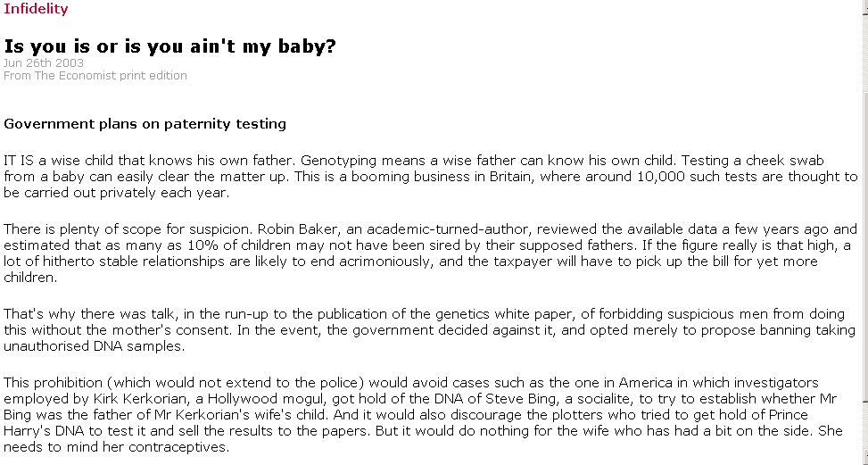
Task: Click the Jun 26th 2003 date line
Action: tap(44, 62)
